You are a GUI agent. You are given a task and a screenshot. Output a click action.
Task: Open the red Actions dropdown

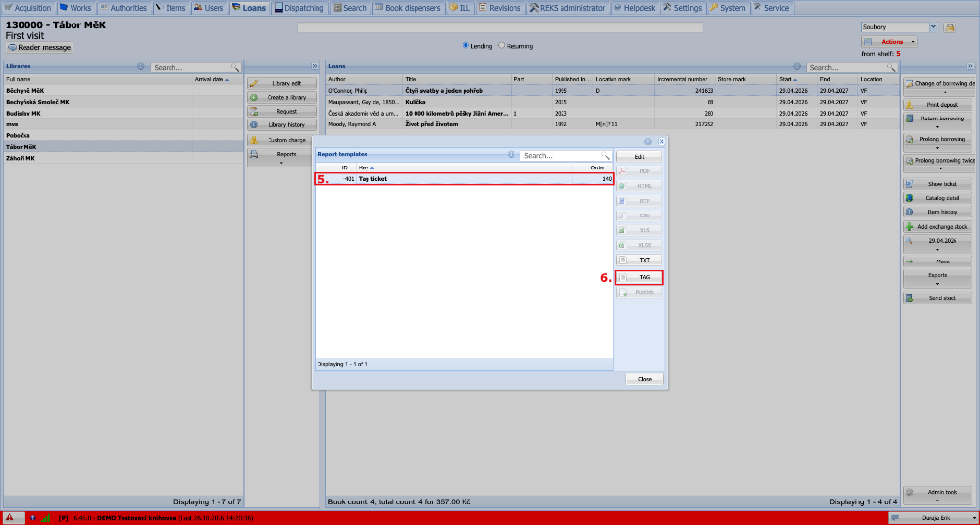(x=890, y=42)
